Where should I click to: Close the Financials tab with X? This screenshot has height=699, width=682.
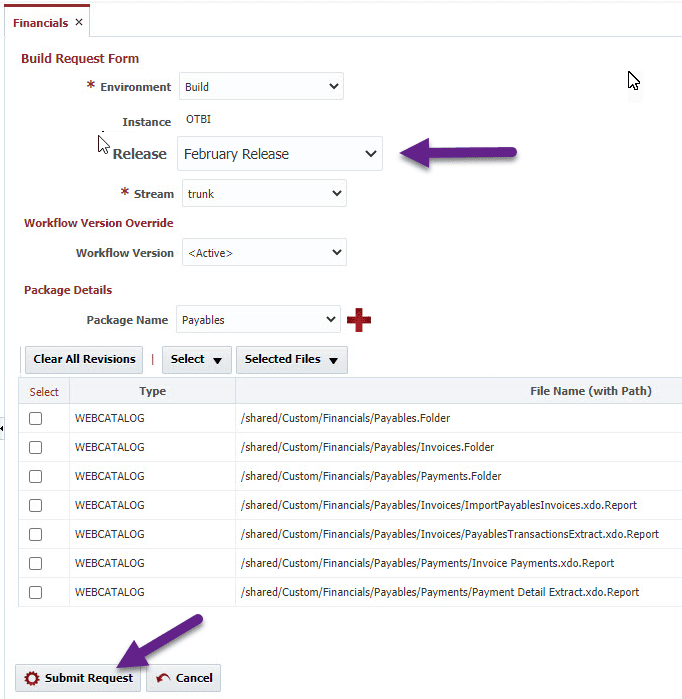tap(79, 22)
